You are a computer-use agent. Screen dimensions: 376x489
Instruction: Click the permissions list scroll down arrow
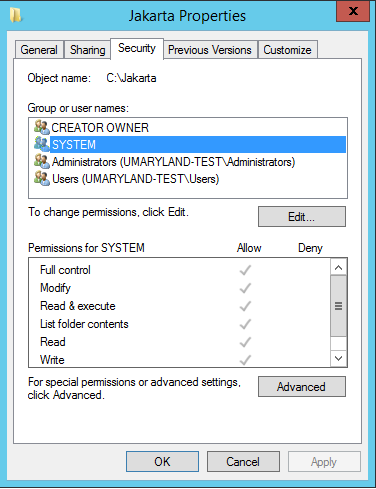click(x=338, y=358)
